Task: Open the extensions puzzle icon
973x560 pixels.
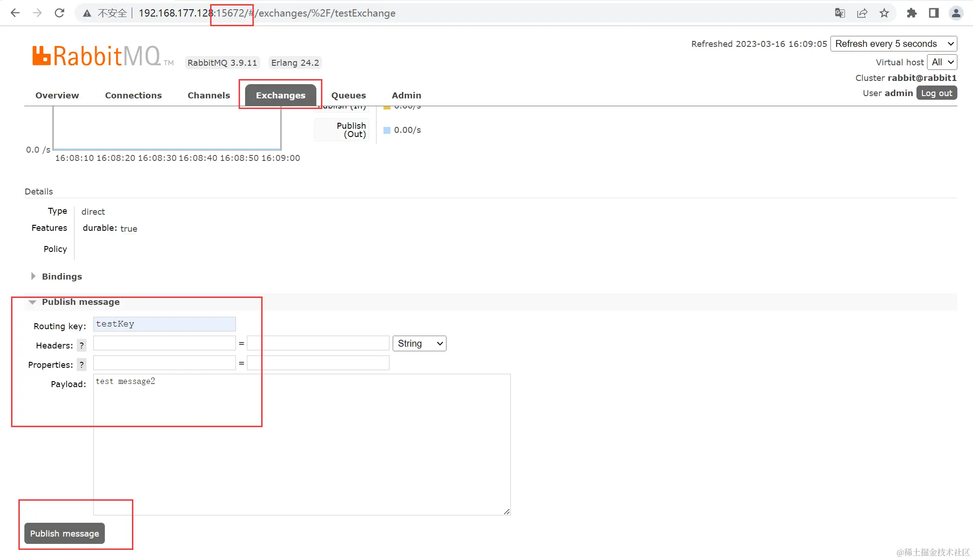Action: [x=911, y=13]
